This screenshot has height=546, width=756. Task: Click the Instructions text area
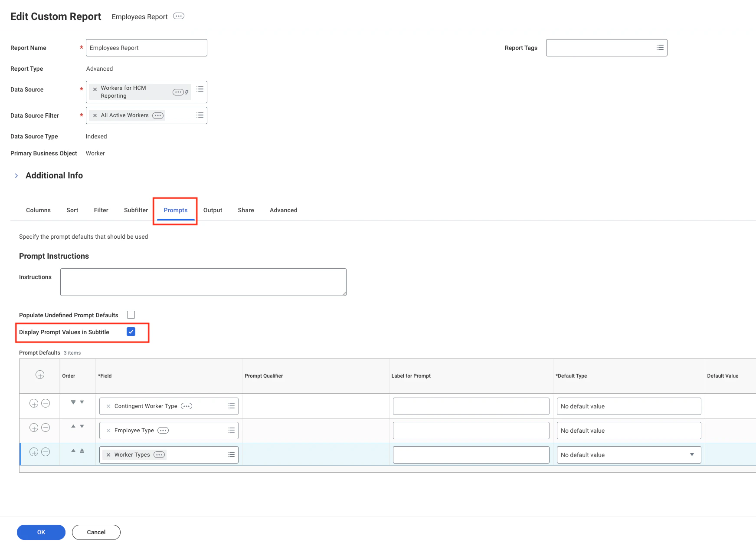(x=203, y=282)
